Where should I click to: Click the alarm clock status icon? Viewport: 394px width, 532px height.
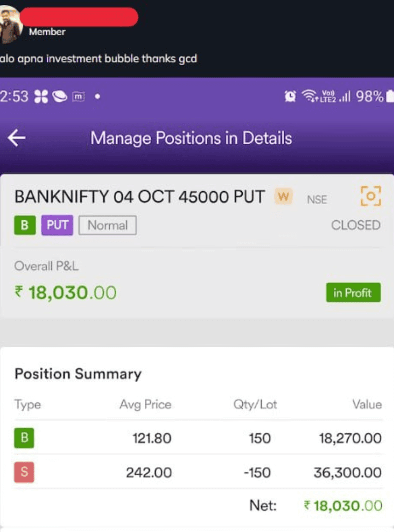pos(291,96)
